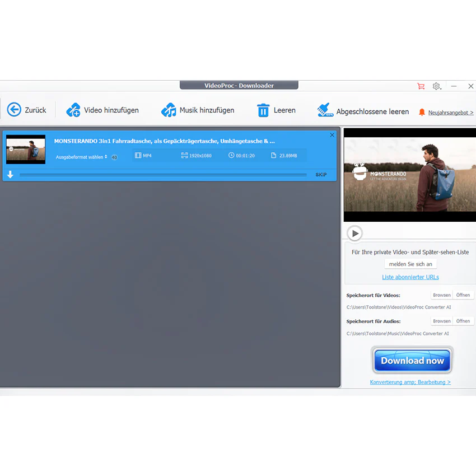This screenshot has height=476, width=476.
Task: Click the VideoProc - Downloader title bar
Action: (239, 85)
